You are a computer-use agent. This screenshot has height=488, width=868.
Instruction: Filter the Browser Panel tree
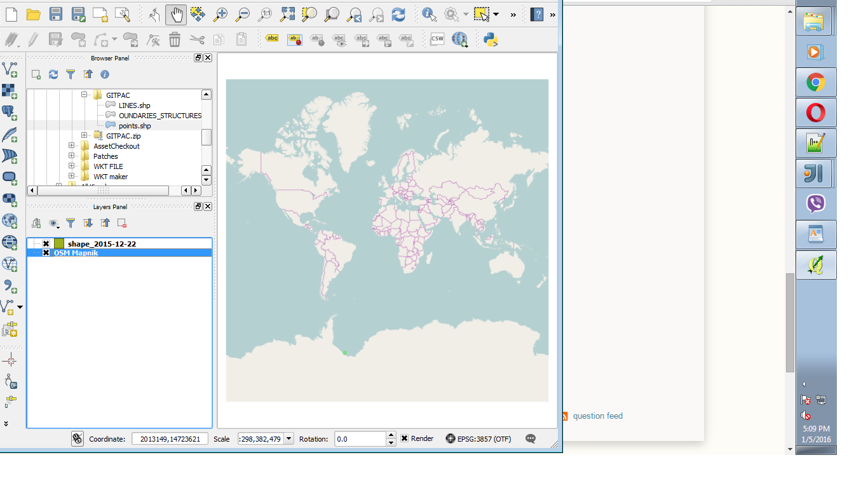click(71, 74)
